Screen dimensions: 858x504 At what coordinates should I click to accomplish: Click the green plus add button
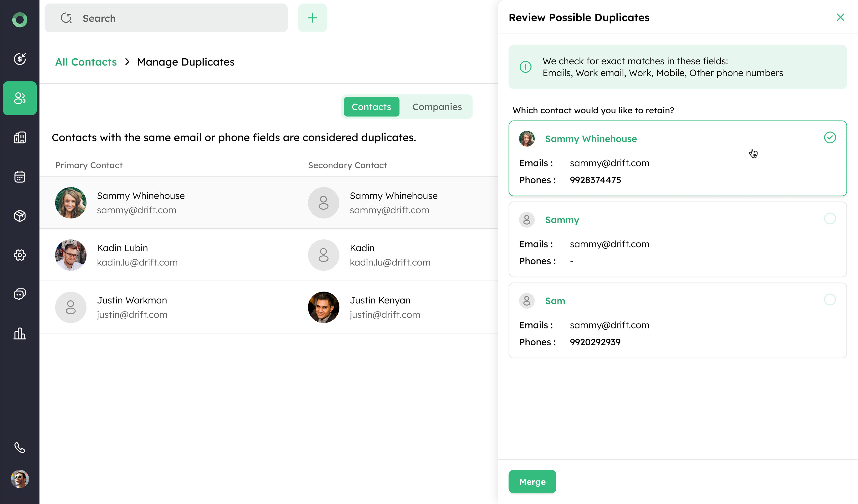click(312, 18)
